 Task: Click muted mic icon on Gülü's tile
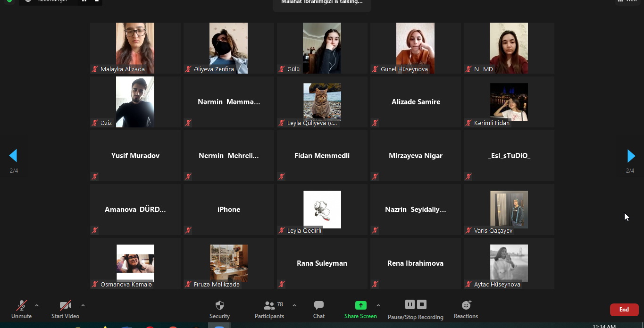click(282, 69)
